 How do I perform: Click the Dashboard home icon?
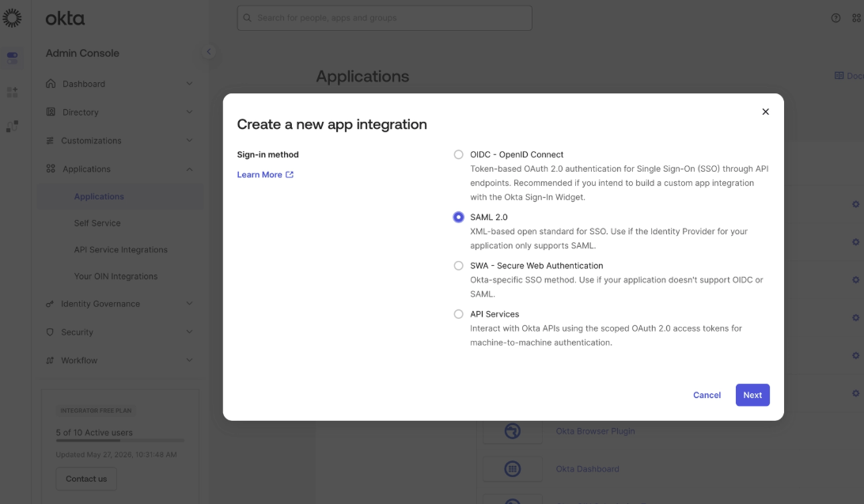point(51,83)
